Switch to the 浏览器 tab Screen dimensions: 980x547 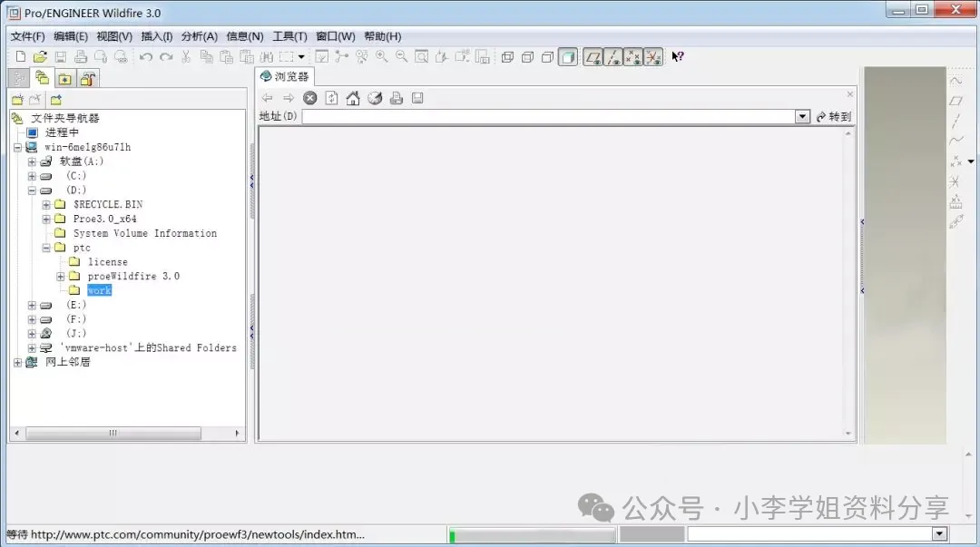pyautogui.click(x=285, y=76)
